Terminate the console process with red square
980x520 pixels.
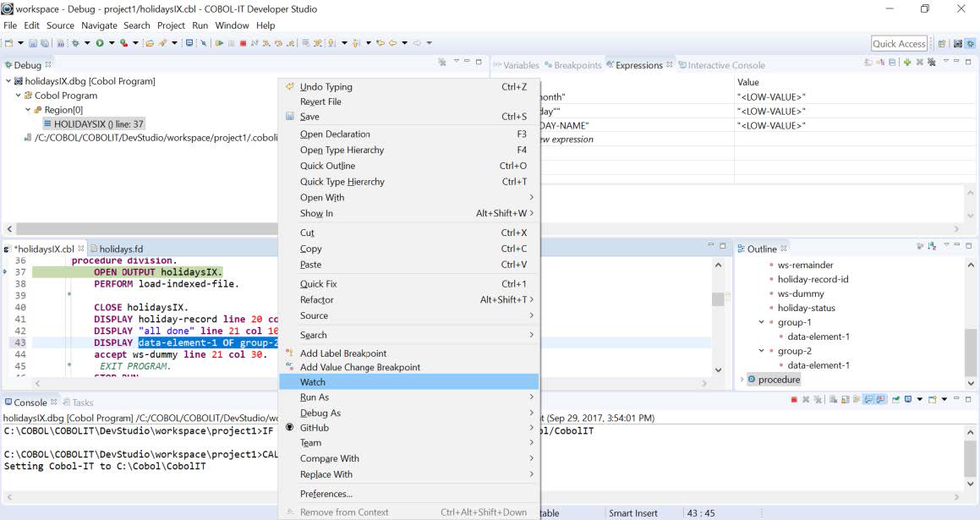click(x=794, y=400)
